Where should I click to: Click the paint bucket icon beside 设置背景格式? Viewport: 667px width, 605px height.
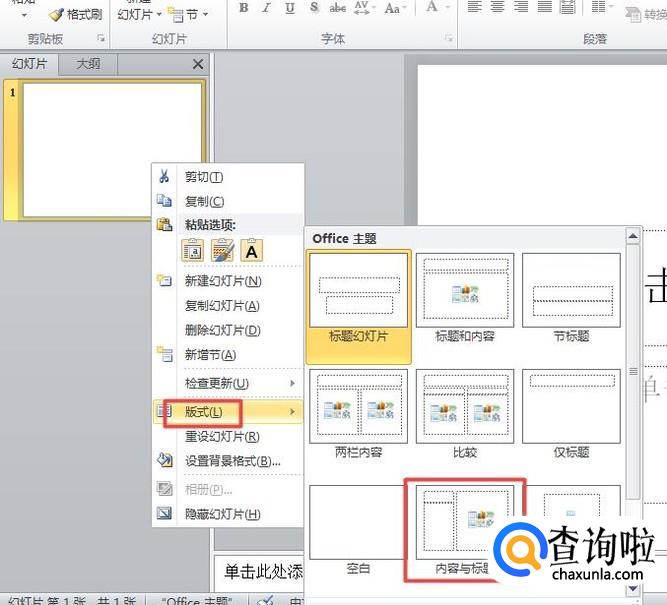pyautogui.click(x=164, y=459)
